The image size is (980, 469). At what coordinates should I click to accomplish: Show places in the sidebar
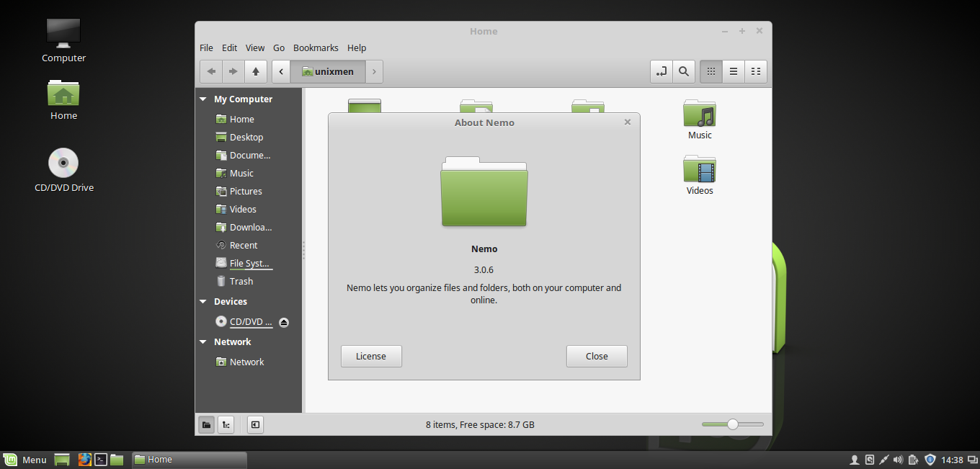pos(206,425)
